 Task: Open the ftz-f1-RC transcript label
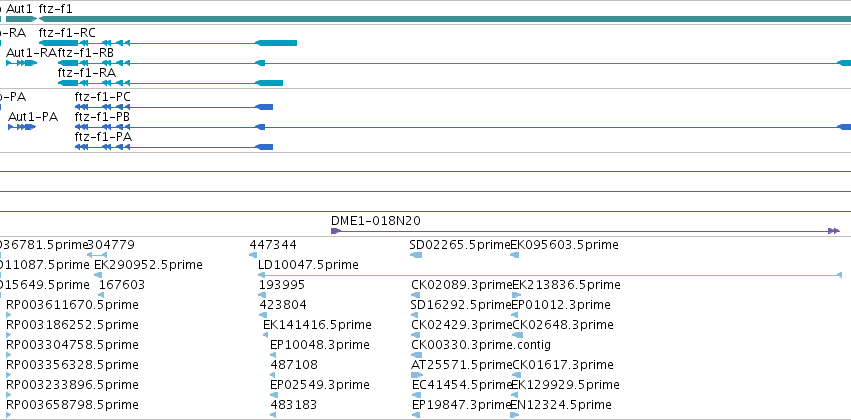point(67,33)
